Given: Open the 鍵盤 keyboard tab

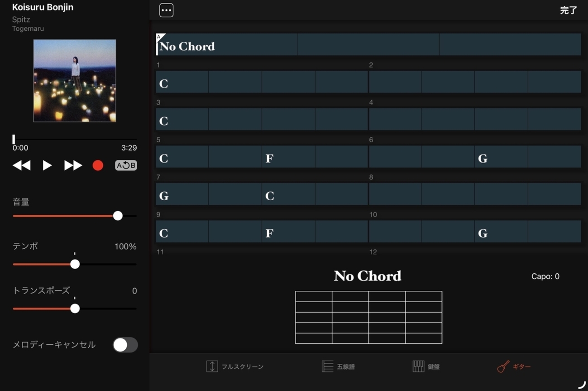Looking at the screenshot, I should [x=426, y=367].
